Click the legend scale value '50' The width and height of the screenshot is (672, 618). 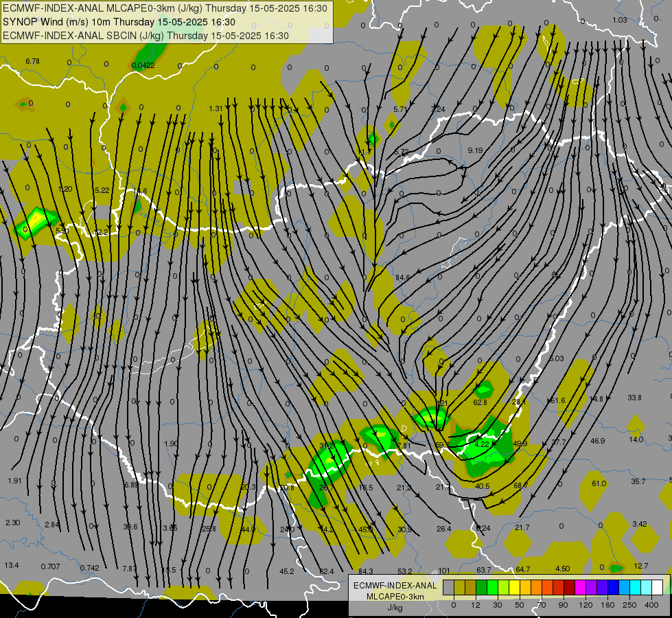tap(519, 605)
